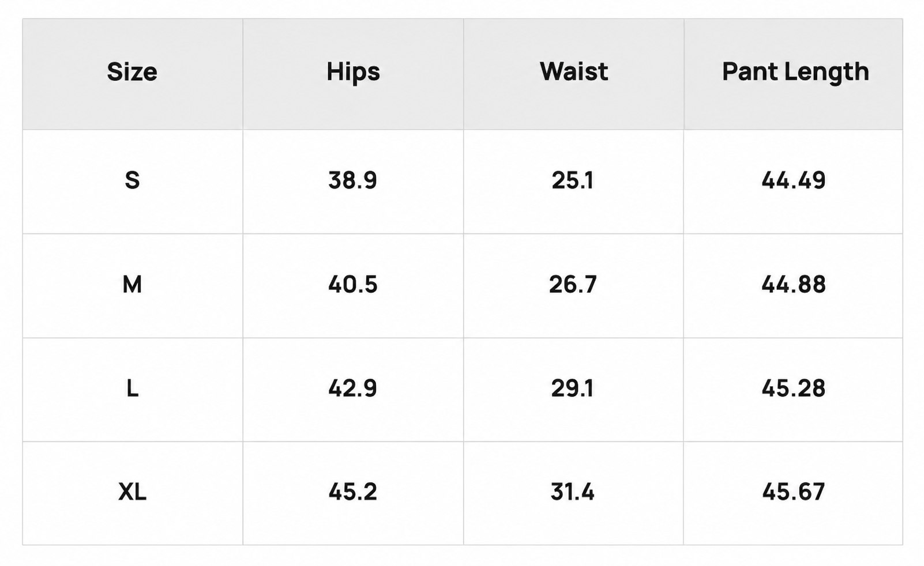Click hips value 40.5
Image resolution: width=924 pixels, height=566 pixels.
tap(352, 285)
